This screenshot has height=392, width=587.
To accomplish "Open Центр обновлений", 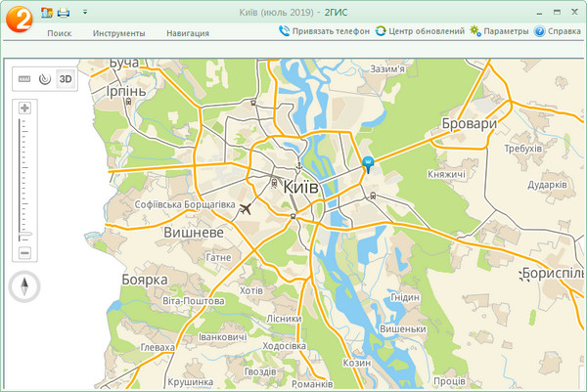I will tap(420, 31).
